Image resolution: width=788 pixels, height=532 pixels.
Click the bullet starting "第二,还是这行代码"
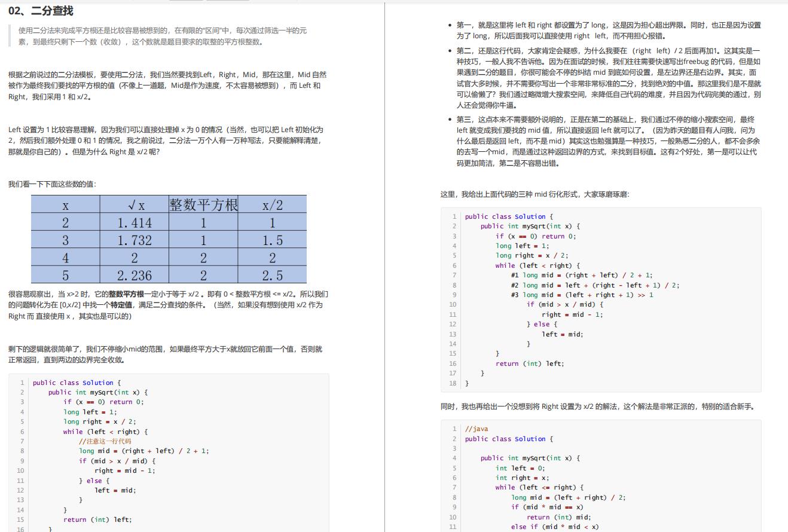pyautogui.click(x=609, y=78)
